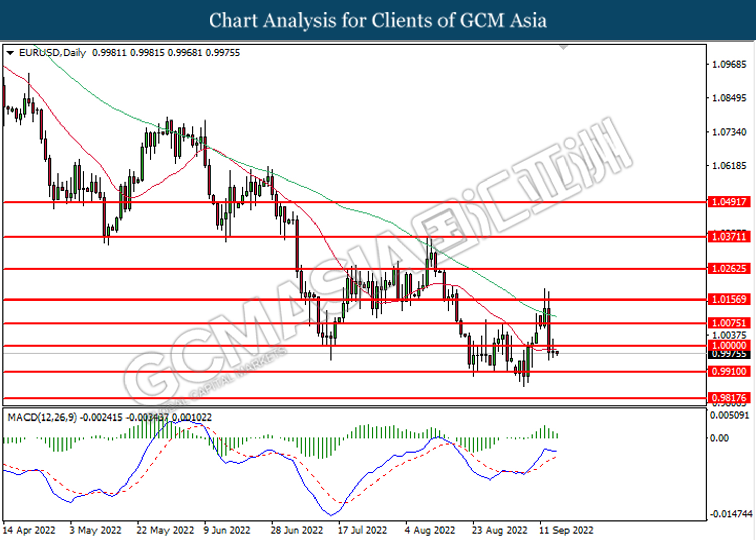This screenshot has width=756, height=540.
Task: Click the 22 May 2022 date label
Action: click(x=165, y=530)
